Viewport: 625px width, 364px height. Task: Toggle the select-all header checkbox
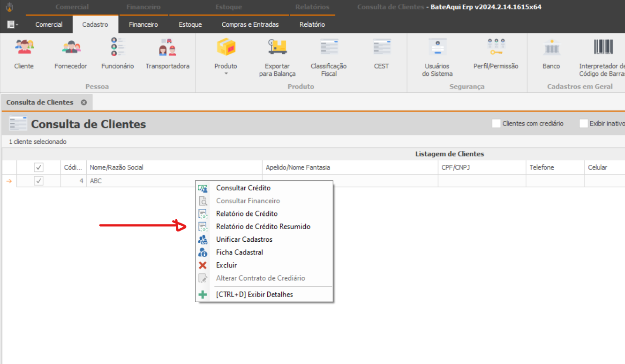tap(39, 167)
